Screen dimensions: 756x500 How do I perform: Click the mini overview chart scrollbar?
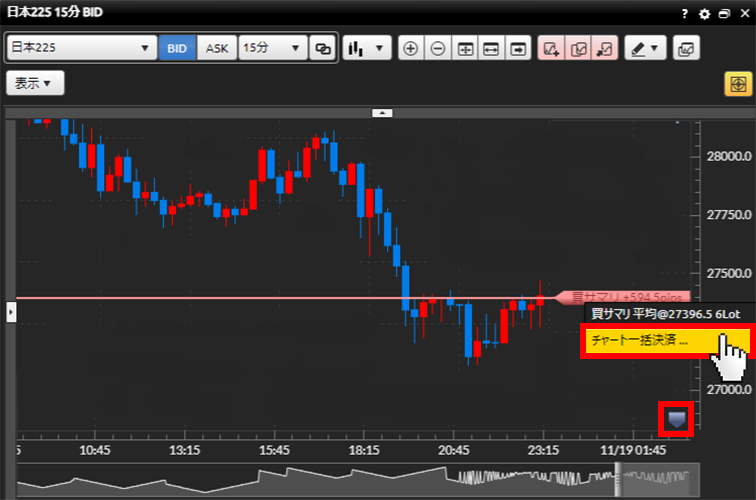point(358,480)
